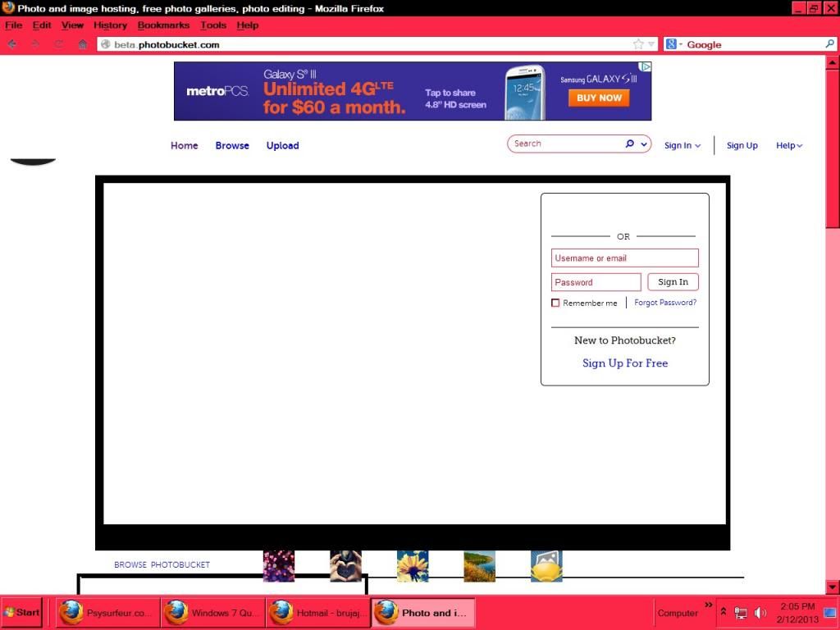This screenshot has width=840, height=630.
Task: Click the magnifier icon in Photobucket search
Action: point(629,144)
